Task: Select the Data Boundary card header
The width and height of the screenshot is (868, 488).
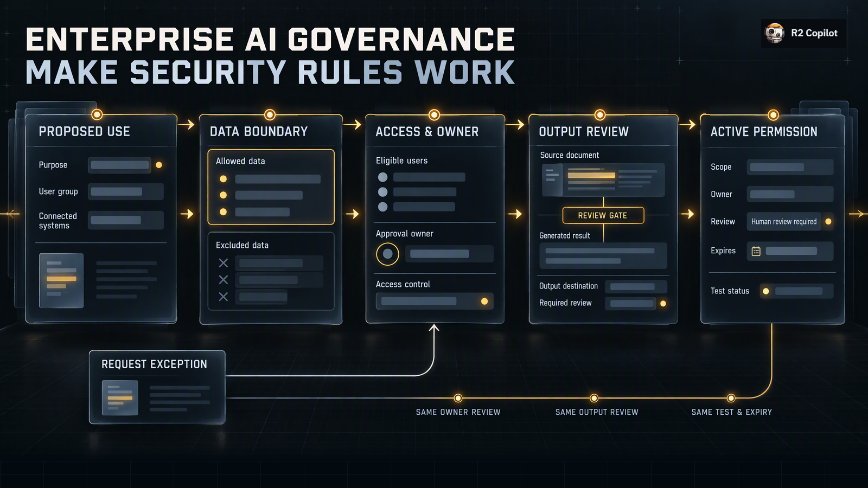Action: [259, 132]
